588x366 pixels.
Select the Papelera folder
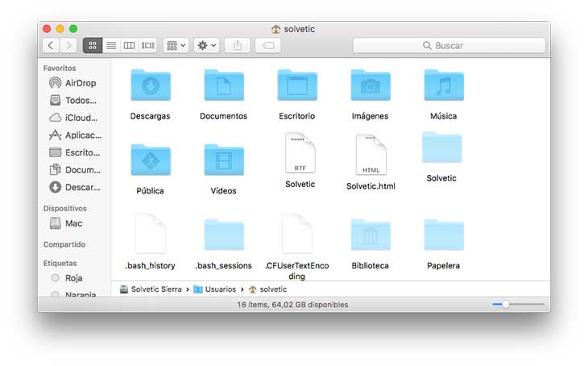pyautogui.click(x=444, y=235)
